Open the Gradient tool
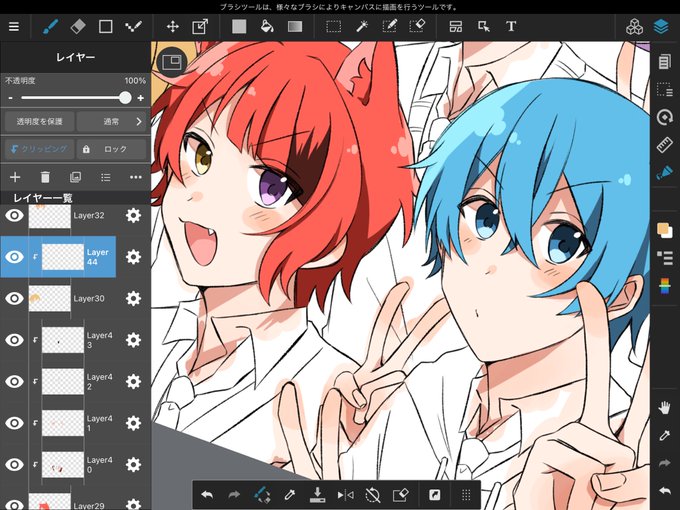The height and width of the screenshot is (510, 680). pos(295,27)
